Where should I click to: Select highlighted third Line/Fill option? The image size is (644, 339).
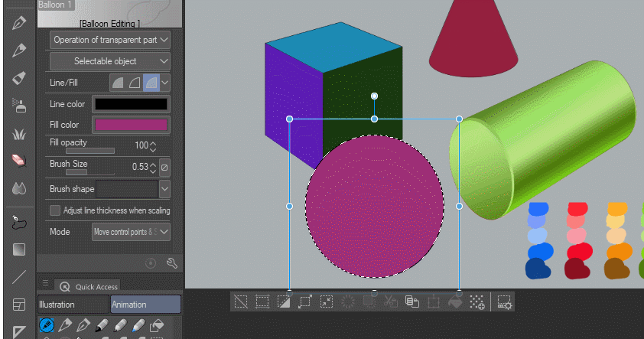151,83
